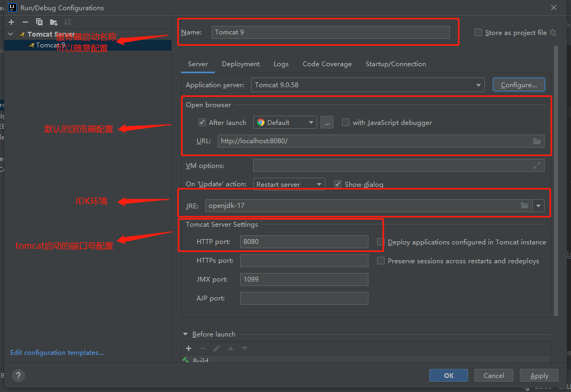Sort configurations alphabetically

[x=67, y=22]
